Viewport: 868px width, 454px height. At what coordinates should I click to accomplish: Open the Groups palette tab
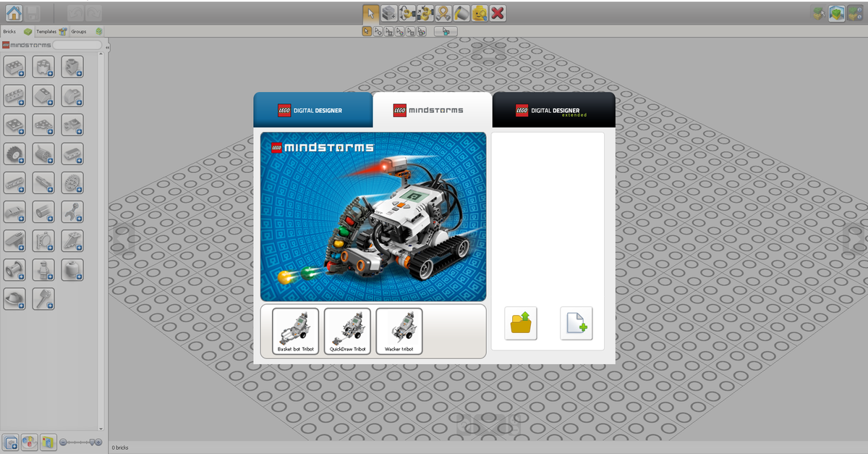pyautogui.click(x=86, y=31)
